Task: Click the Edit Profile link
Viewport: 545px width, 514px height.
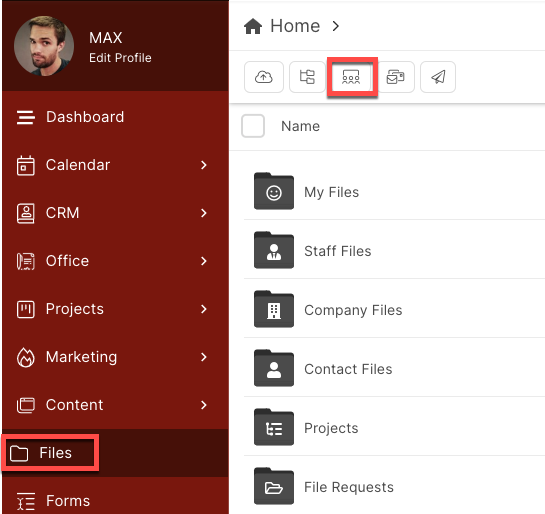Action: tap(120, 58)
